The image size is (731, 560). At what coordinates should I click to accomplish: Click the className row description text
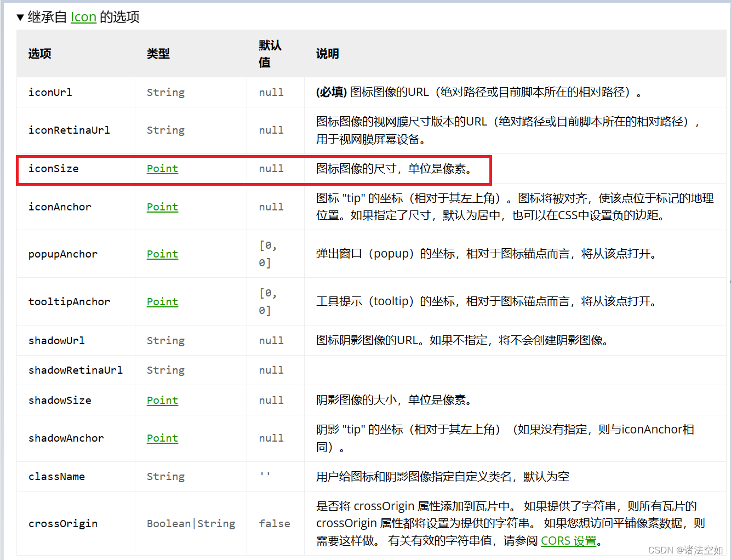pyautogui.click(x=442, y=476)
